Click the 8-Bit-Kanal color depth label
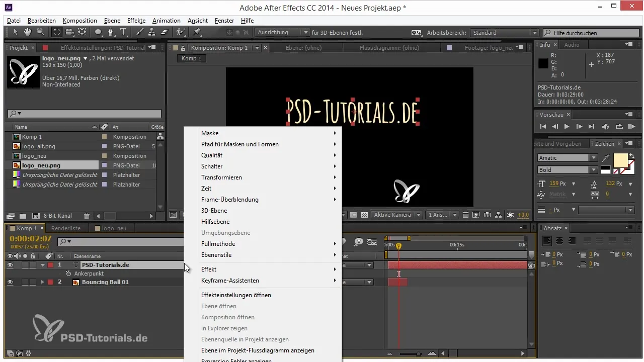 pos(57,216)
